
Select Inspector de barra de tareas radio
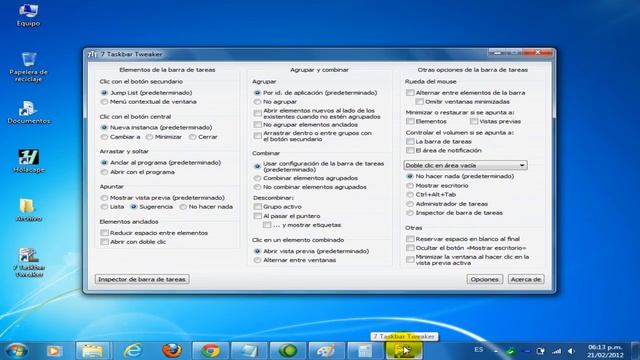pos(455,213)
